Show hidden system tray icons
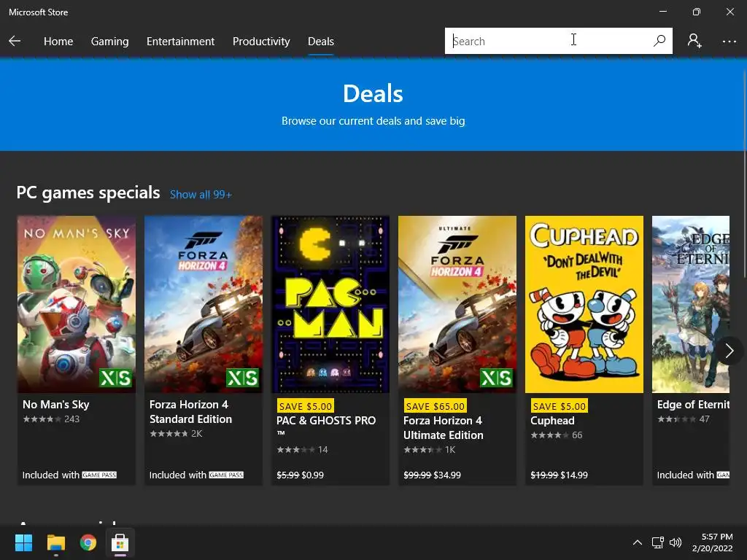The image size is (747, 560). [x=637, y=542]
